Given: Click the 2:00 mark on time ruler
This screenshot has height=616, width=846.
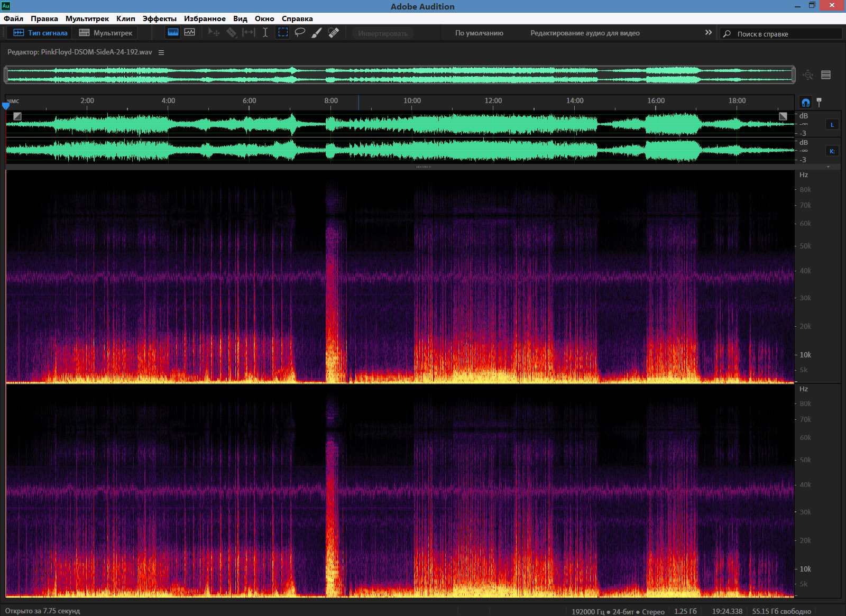Looking at the screenshot, I should pos(87,100).
